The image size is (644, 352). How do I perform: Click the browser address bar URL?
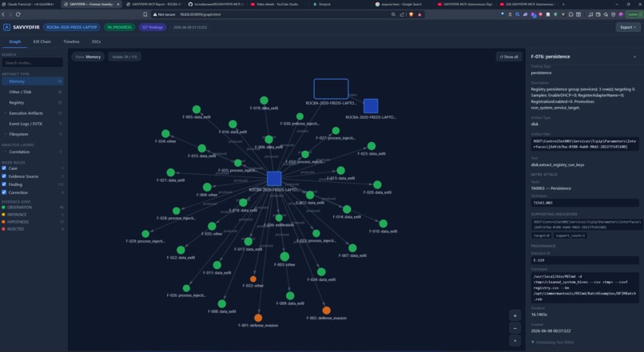pyautogui.click(x=200, y=14)
